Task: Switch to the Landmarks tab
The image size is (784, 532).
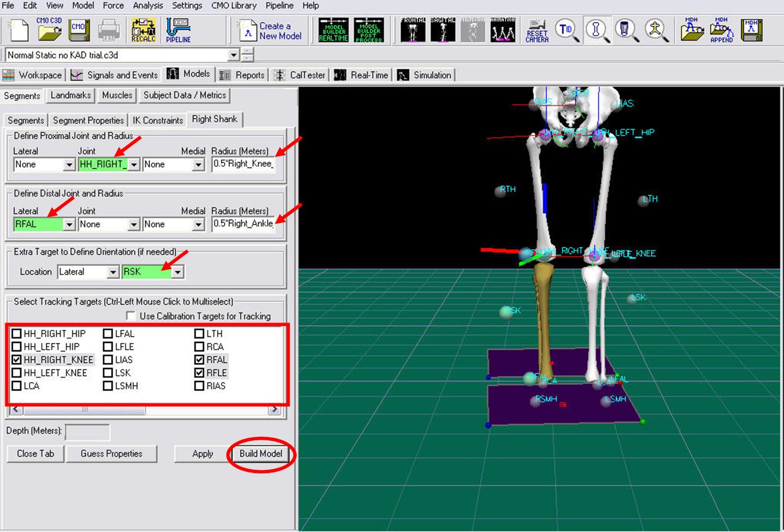Action: coord(71,95)
